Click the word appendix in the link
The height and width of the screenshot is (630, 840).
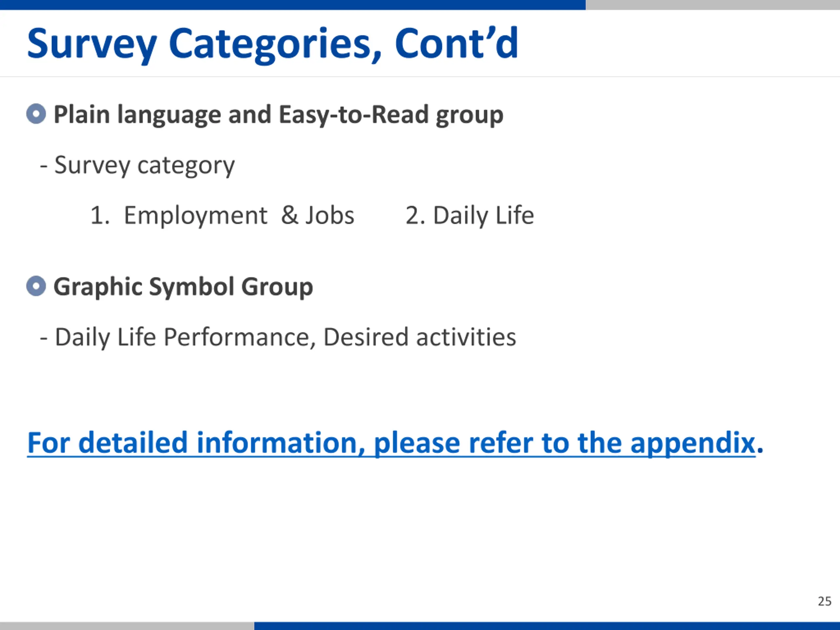coord(693,442)
